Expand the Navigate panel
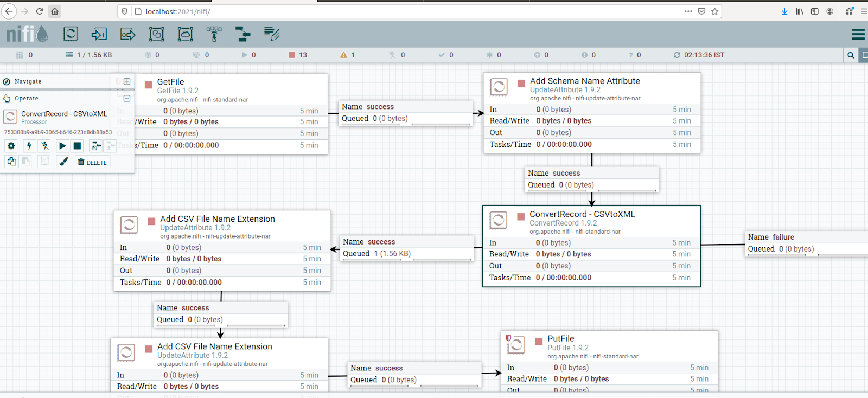868x398 pixels. point(127,81)
